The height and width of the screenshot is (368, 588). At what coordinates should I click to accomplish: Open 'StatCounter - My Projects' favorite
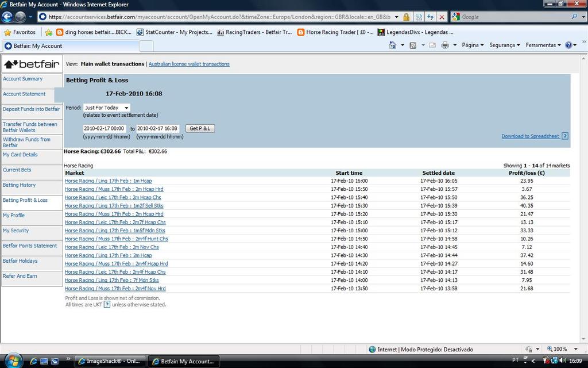coord(175,32)
